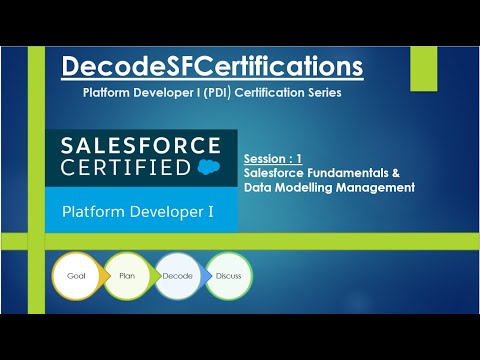480x360 pixels.
Task: Click the Goal circle
Action: [76, 276]
